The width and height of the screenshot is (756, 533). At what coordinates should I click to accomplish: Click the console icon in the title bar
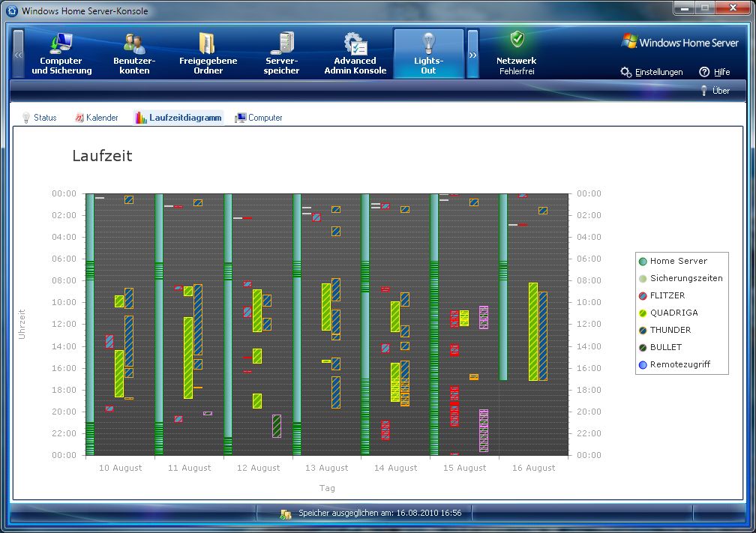[x=12, y=10]
